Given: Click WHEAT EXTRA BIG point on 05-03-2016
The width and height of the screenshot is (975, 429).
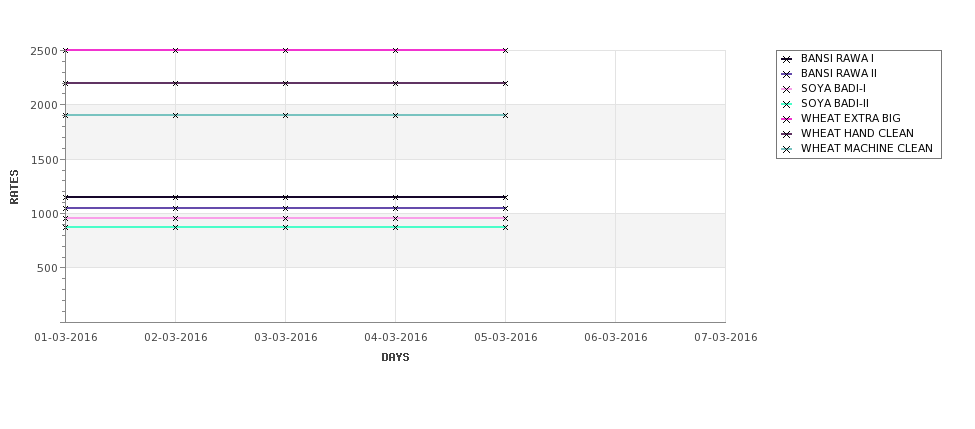Looking at the screenshot, I should click(x=506, y=50).
